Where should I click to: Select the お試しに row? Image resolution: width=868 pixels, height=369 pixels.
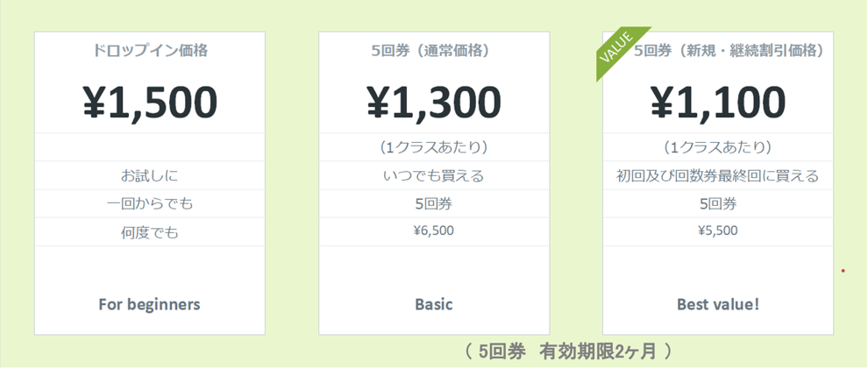pyautogui.click(x=149, y=175)
